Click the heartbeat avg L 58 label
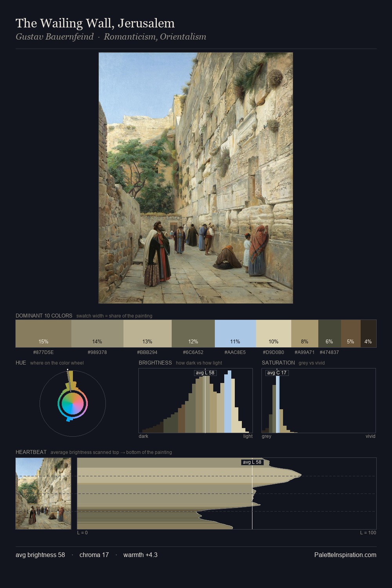 click(x=252, y=462)
